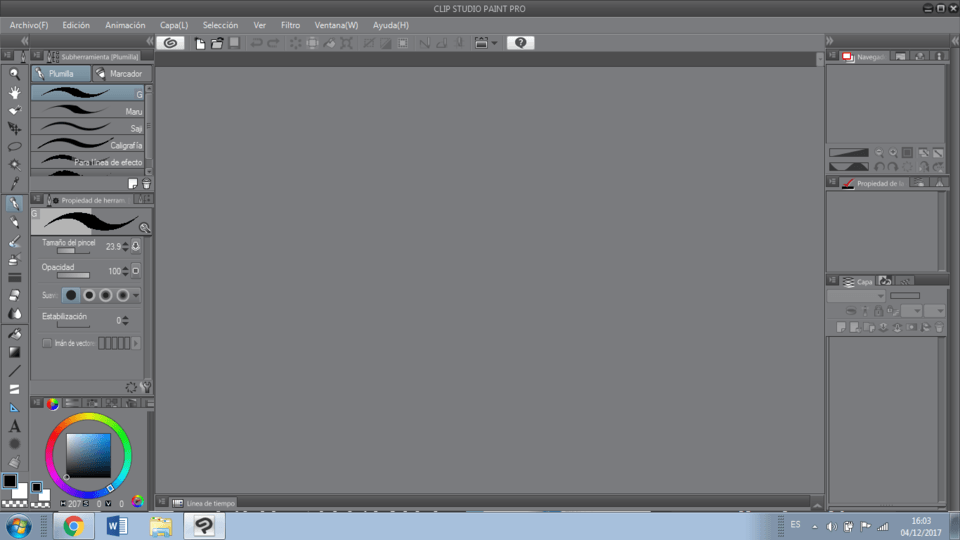Select the Move layer tool
Viewport: 960px width, 540px height.
14,128
